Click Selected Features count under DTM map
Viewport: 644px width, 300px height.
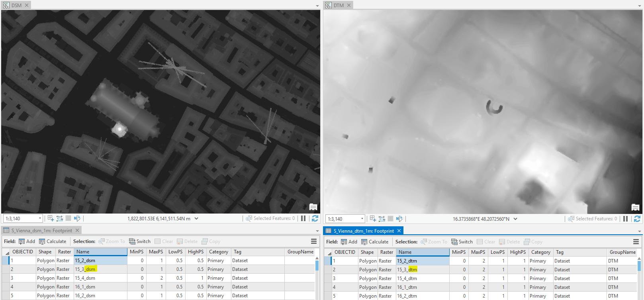593,219
